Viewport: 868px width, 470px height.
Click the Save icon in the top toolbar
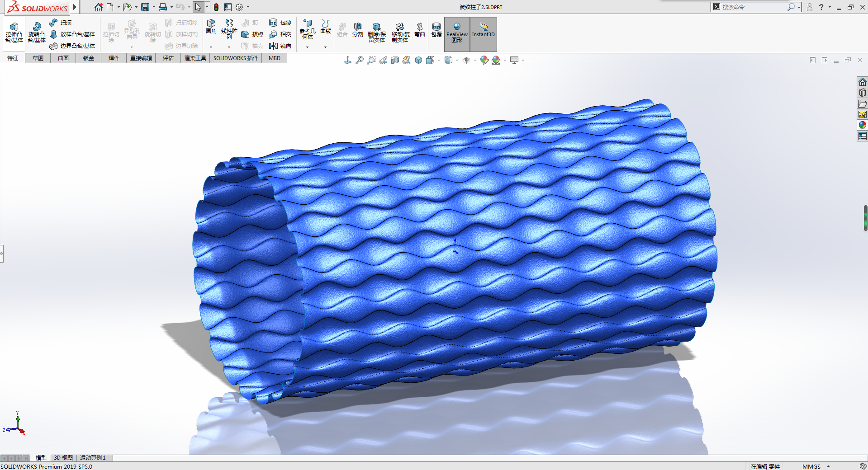click(x=145, y=7)
